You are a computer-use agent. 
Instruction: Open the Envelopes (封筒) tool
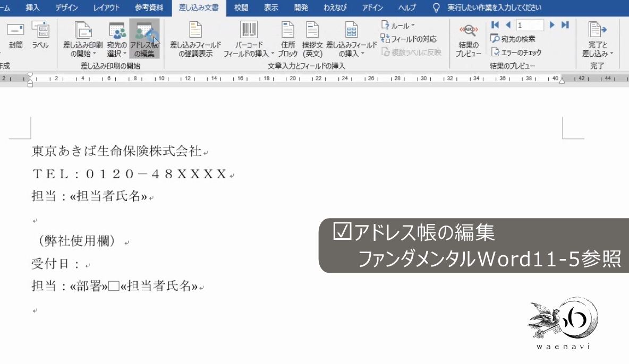[x=16, y=37]
